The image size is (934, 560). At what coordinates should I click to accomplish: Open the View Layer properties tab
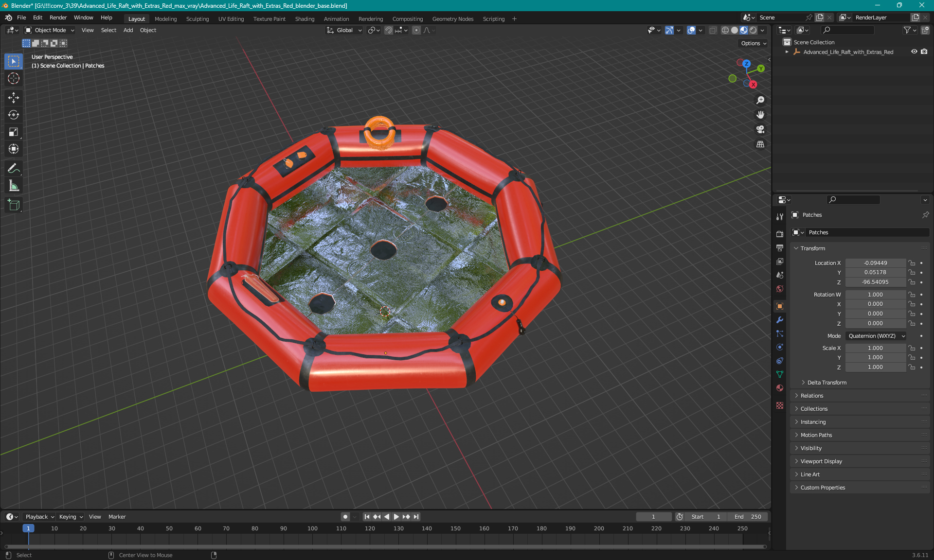780,262
